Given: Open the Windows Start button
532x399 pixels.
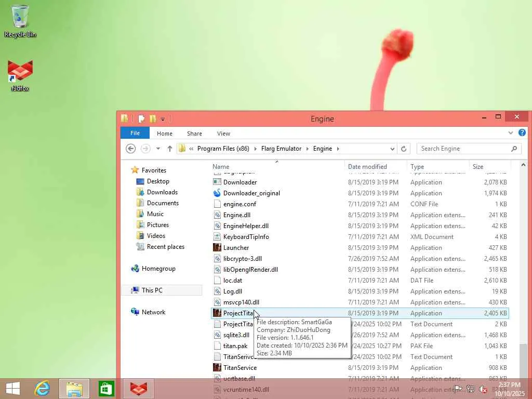Looking at the screenshot, I should coord(13,389).
